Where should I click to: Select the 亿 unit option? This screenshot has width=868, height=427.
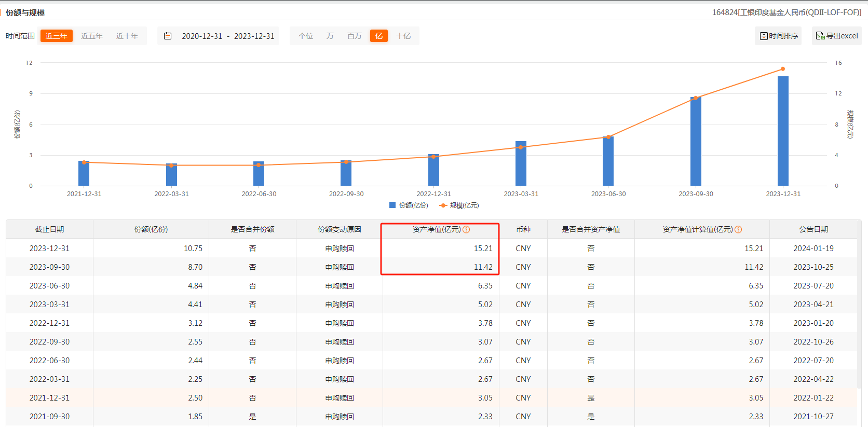click(x=379, y=36)
